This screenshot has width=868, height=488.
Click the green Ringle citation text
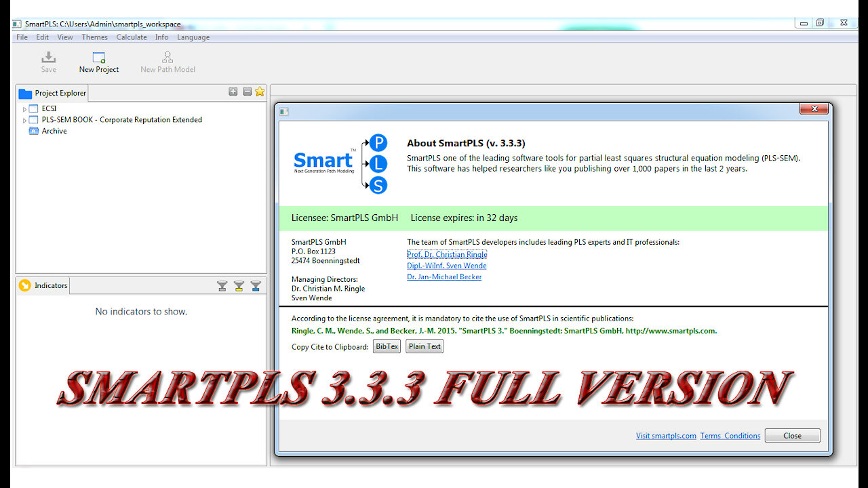(x=504, y=331)
